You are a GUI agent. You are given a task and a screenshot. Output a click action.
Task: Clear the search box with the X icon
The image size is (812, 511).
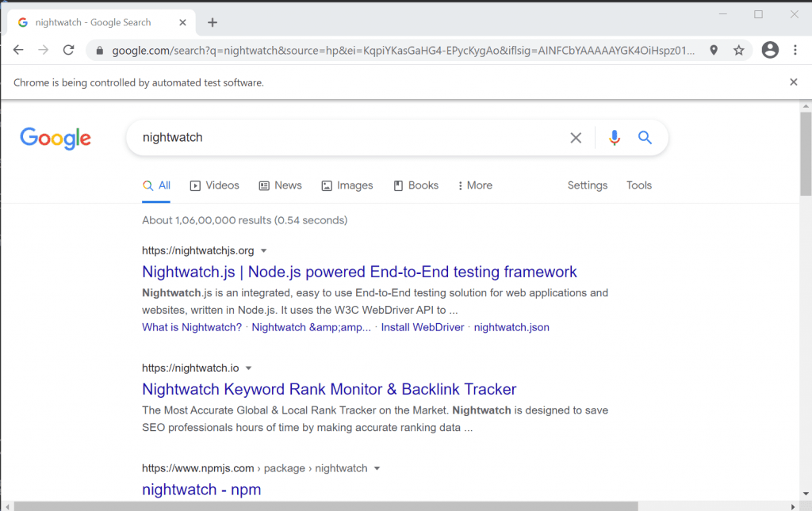(x=576, y=138)
